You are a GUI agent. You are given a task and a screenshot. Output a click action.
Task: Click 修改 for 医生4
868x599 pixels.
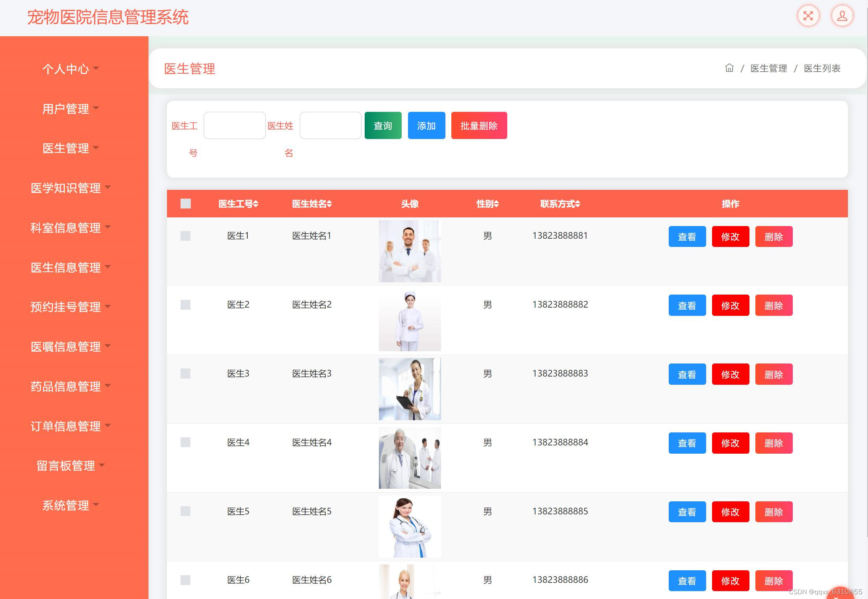730,443
